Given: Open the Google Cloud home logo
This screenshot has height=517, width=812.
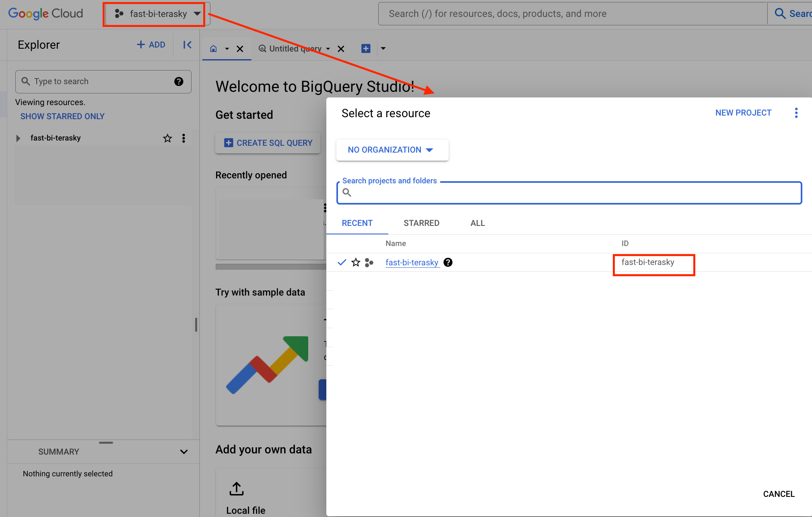Looking at the screenshot, I should point(45,14).
